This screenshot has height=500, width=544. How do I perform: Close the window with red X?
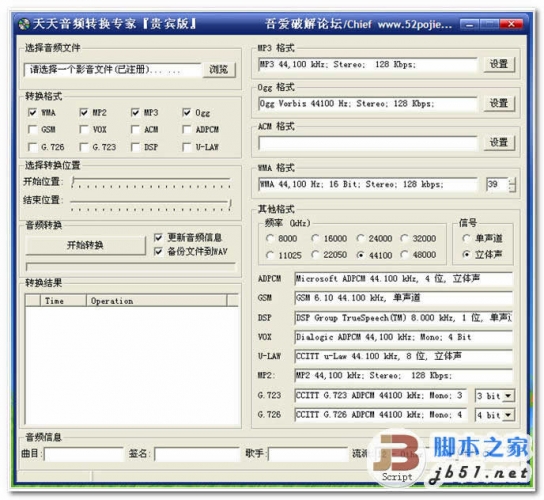pyautogui.click(x=512, y=24)
